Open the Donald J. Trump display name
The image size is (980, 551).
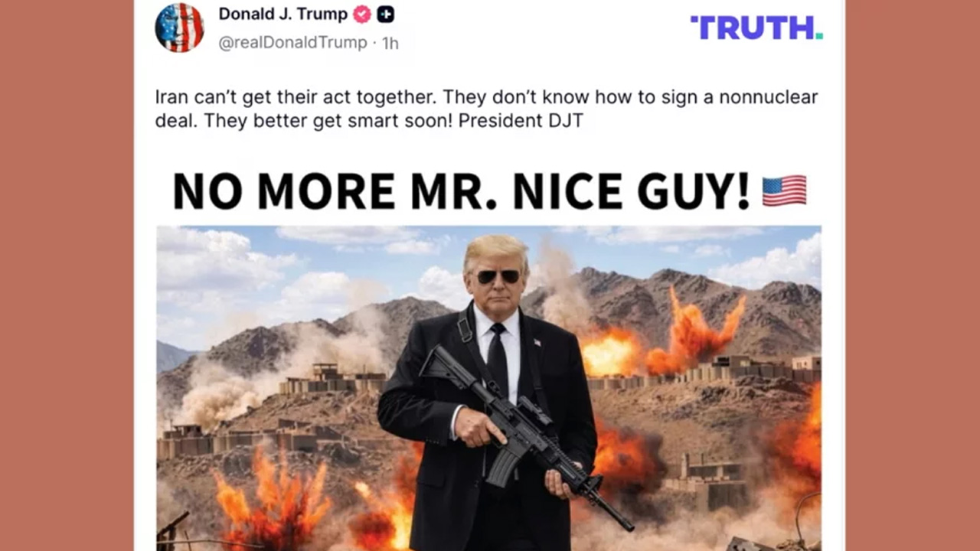[283, 15]
